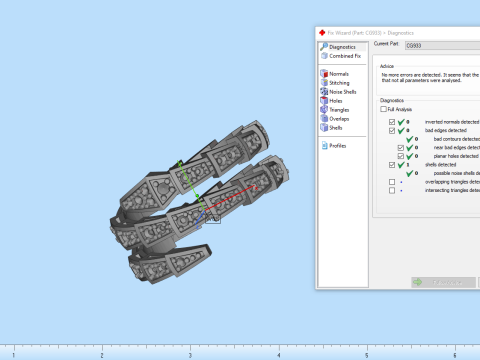
Task: Click the 'bad contours detected' result text
Action: [x=457, y=139]
